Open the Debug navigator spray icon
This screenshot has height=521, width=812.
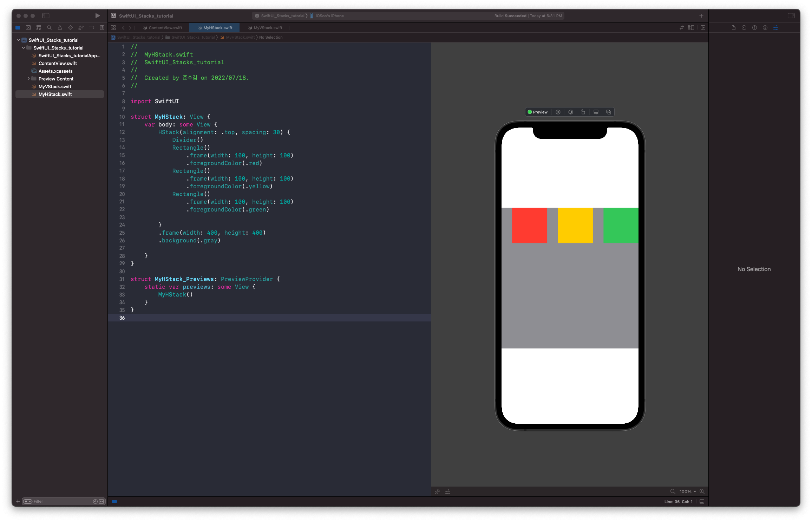click(81, 27)
